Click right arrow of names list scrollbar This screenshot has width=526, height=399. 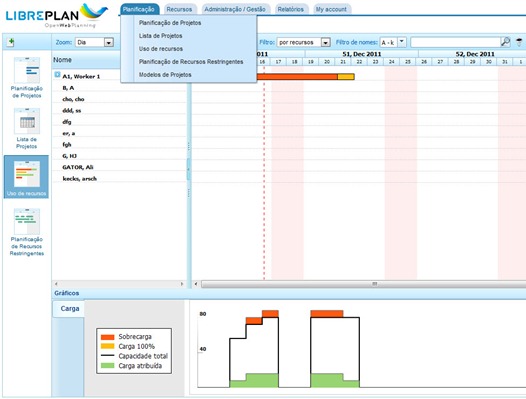tap(182, 284)
